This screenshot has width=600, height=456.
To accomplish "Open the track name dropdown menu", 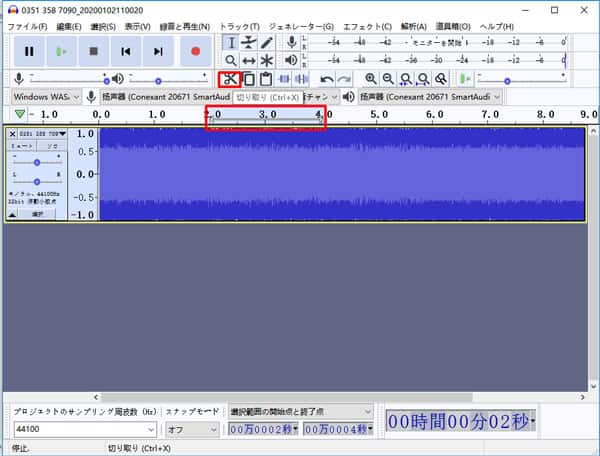I will point(42,134).
